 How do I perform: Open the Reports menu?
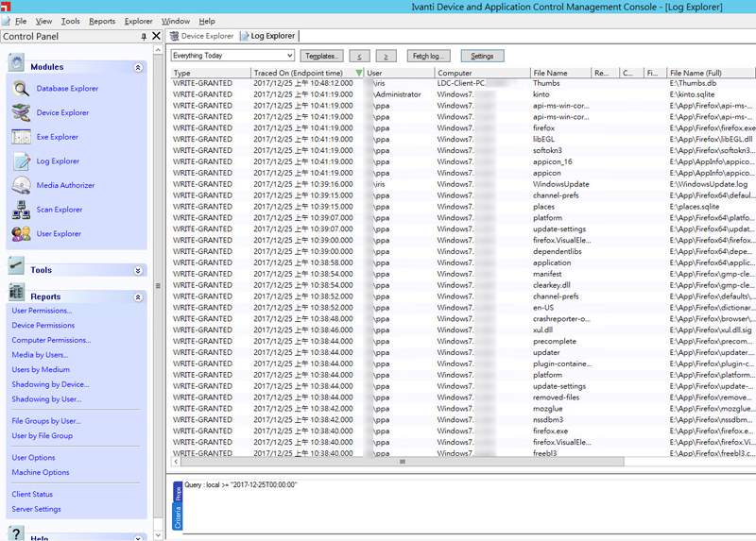coord(102,21)
